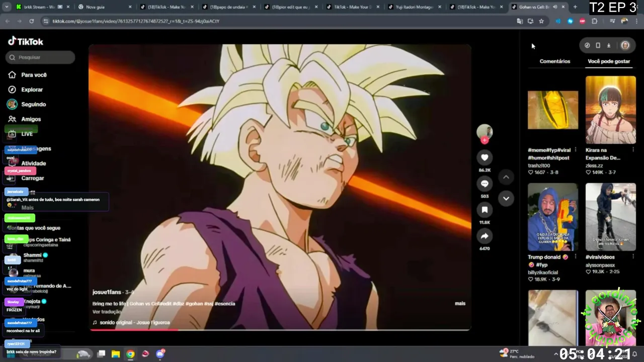Go to next video with down chevron
644x362 pixels.
coord(506,198)
